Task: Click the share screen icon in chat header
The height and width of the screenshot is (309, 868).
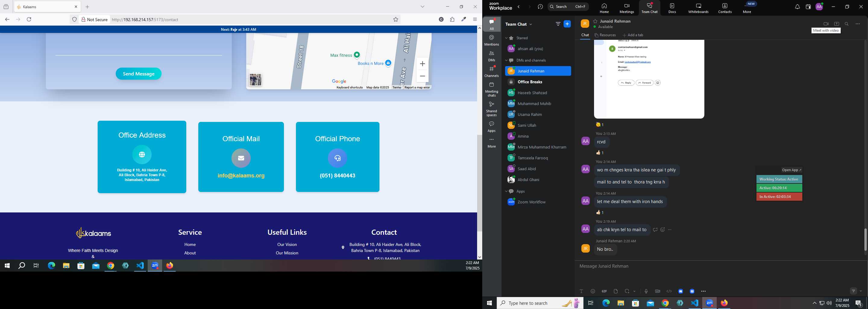Action: click(x=836, y=24)
